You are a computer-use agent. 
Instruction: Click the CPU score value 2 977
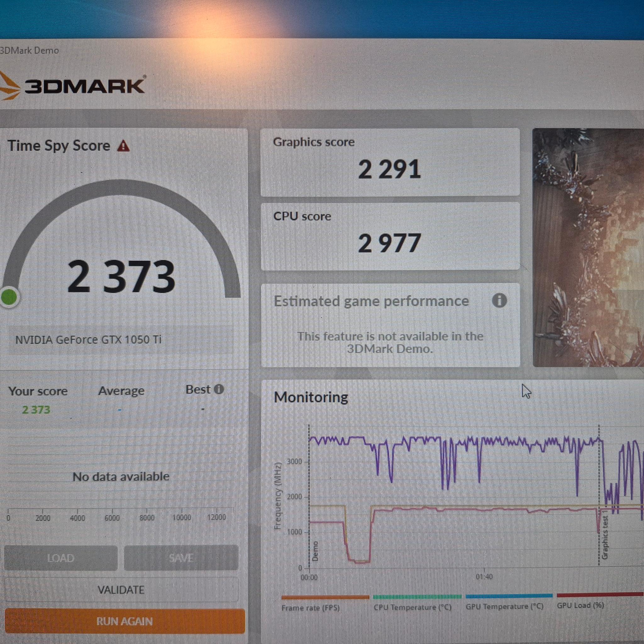click(389, 243)
